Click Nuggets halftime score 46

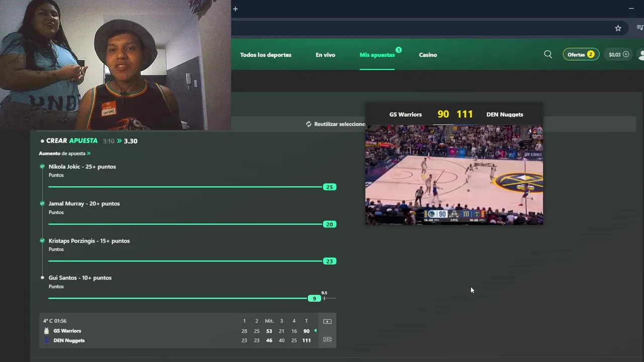pyautogui.click(x=269, y=340)
